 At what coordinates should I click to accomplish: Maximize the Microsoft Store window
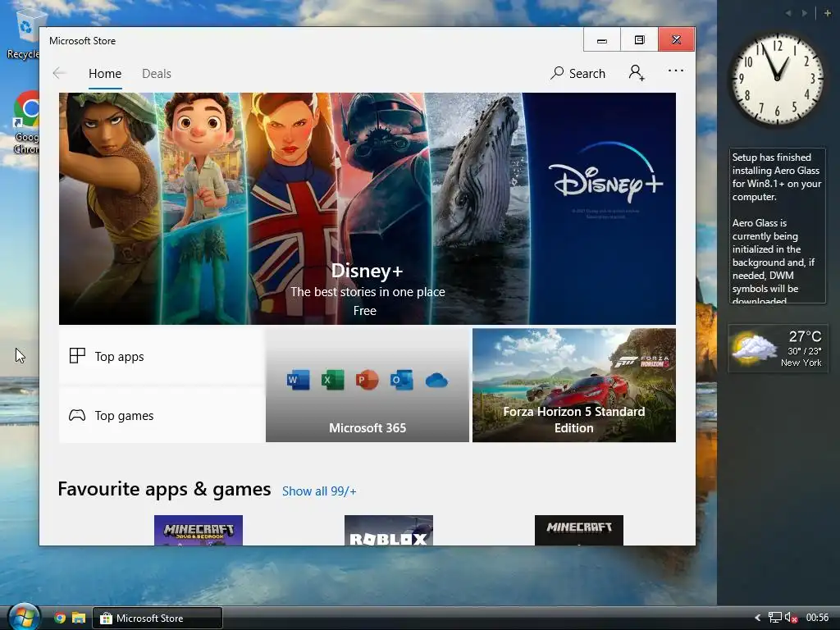coord(639,40)
